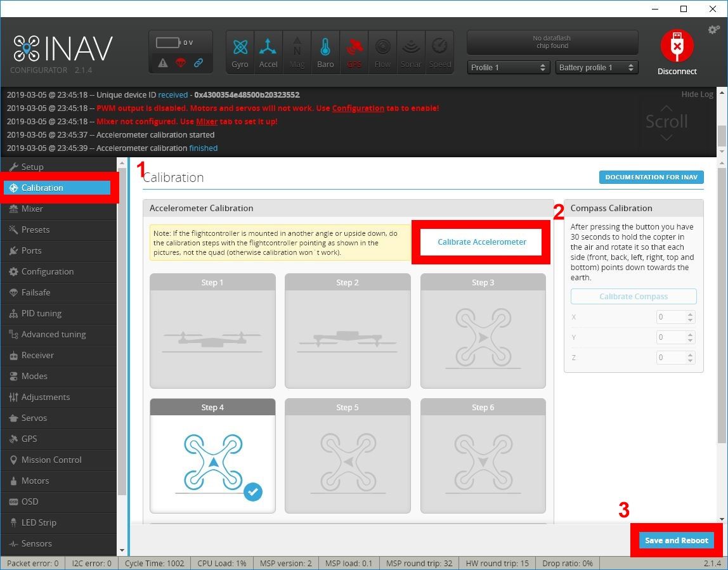
Task: Open the LED Strip tab
Action: [x=58, y=522]
